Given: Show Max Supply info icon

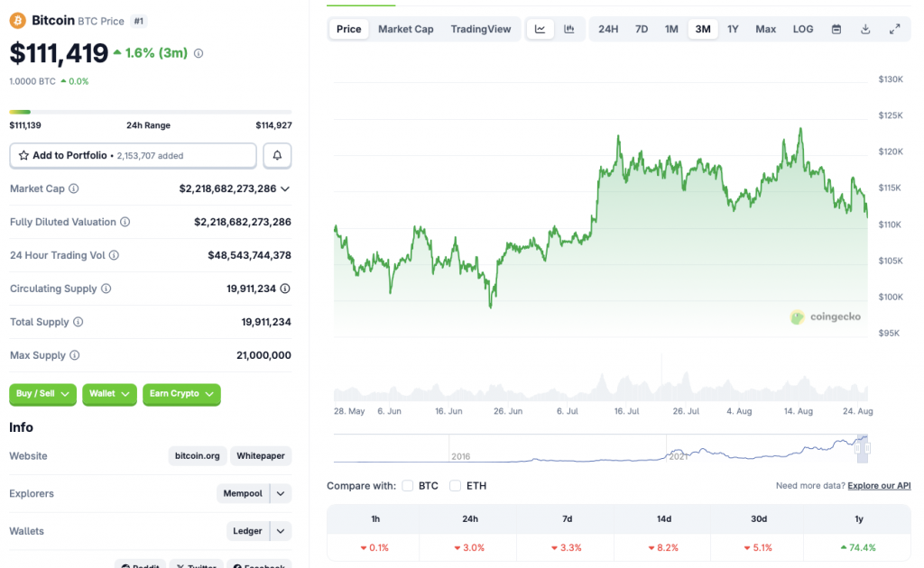Looking at the screenshot, I should click(x=74, y=355).
